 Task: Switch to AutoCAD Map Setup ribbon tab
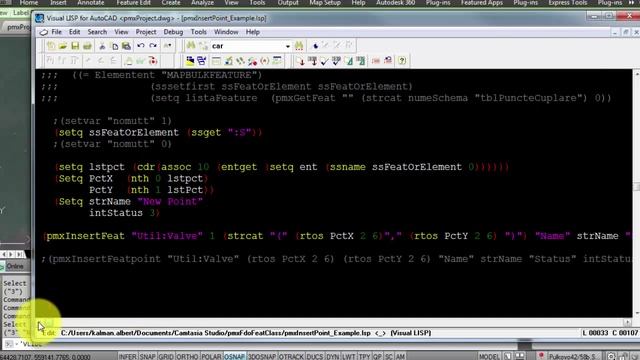point(325,3)
